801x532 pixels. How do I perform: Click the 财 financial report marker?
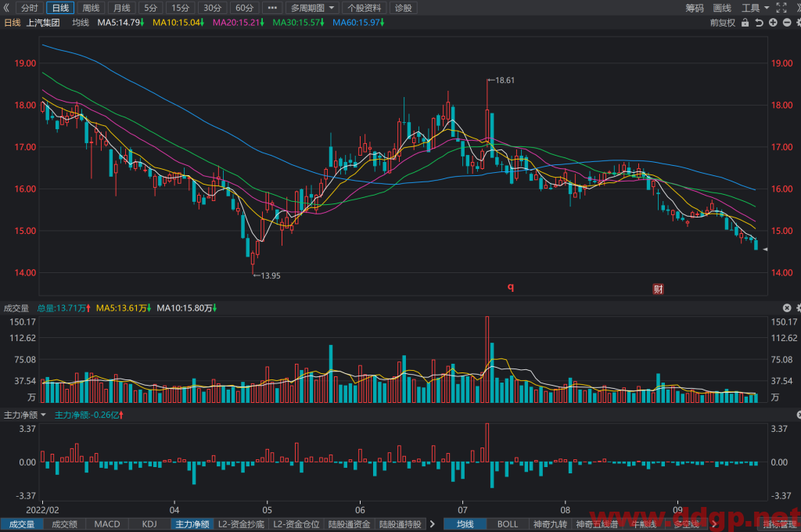pos(658,289)
